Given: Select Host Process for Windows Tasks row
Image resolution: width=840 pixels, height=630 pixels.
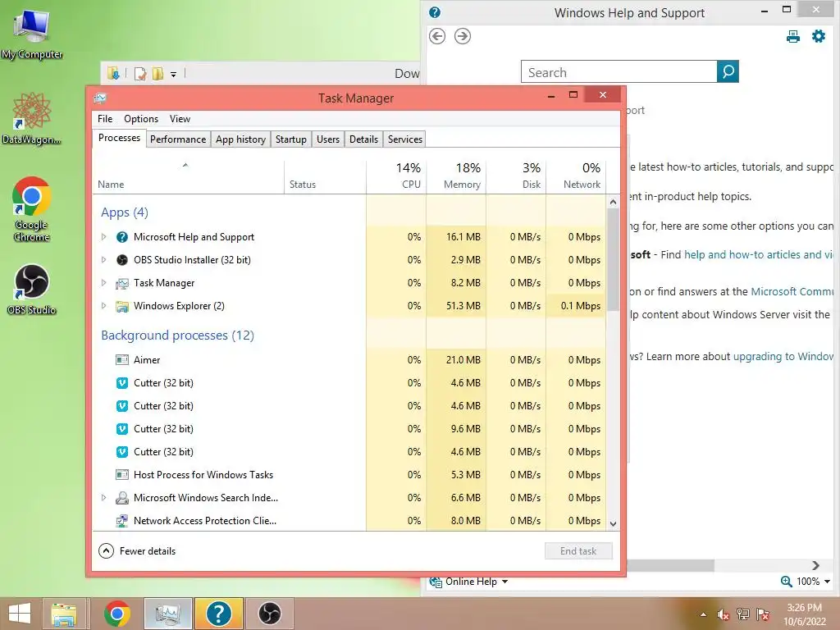Looking at the screenshot, I should pyautogui.click(x=349, y=475).
